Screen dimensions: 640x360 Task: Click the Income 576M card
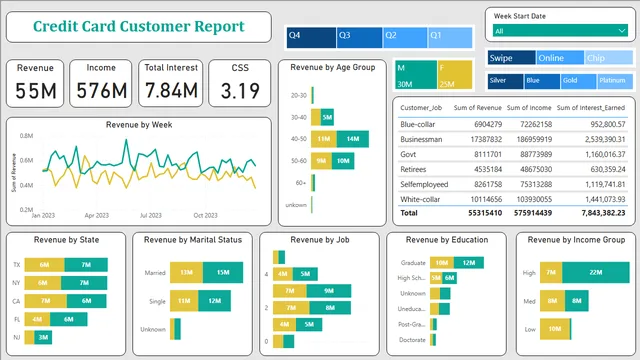tap(101, 84)
